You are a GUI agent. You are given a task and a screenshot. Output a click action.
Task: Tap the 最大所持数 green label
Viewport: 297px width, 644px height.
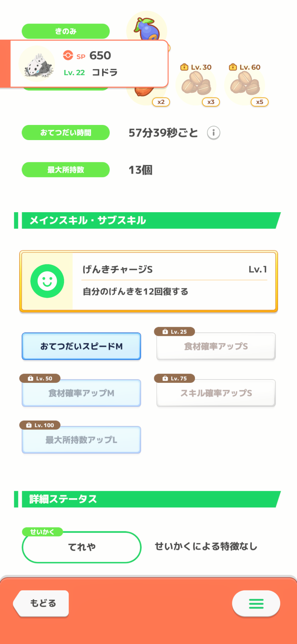[x=66, y=170]
